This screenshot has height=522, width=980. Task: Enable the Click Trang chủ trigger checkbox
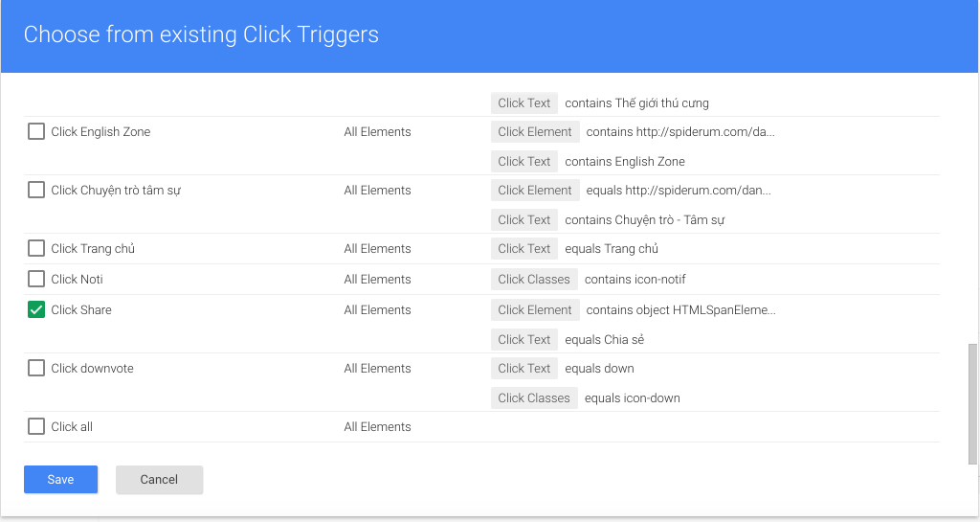point(36,248)
